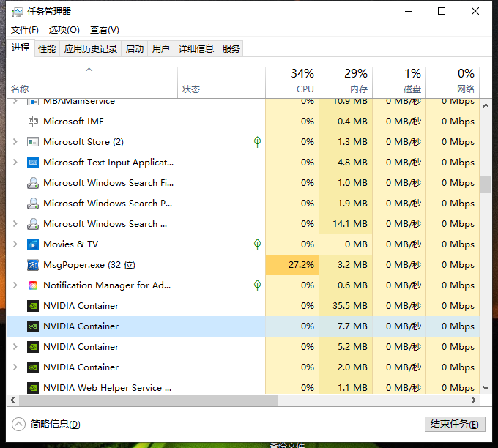Maximize the Task Manager window
Screen dimensions: 498x448
point(442,12)
